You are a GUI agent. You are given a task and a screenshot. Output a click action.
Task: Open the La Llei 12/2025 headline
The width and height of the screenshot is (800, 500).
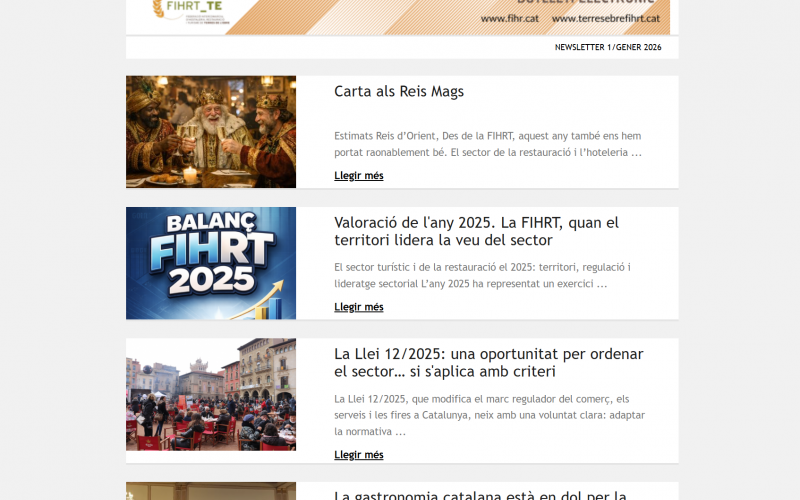[488, 362]
